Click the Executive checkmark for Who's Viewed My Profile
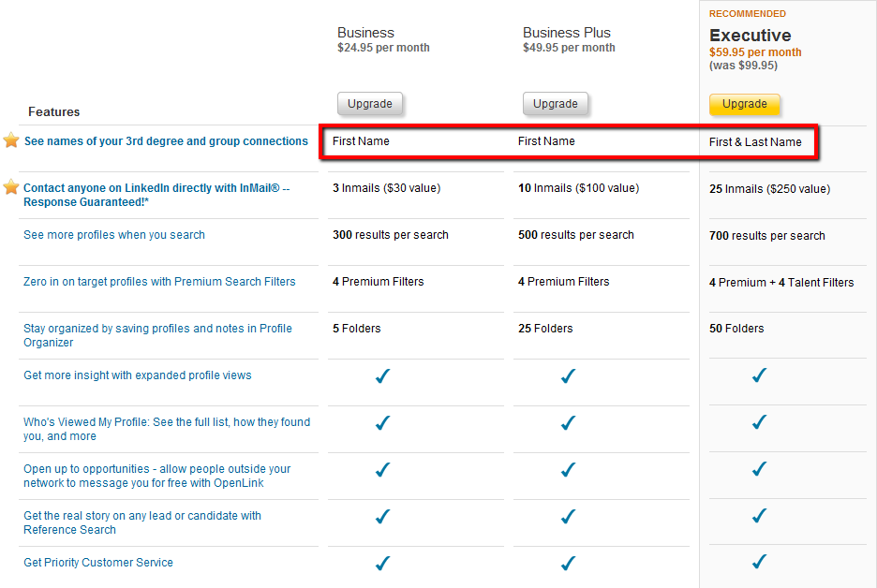The image size is (877, 588). (x=759, y=422)
